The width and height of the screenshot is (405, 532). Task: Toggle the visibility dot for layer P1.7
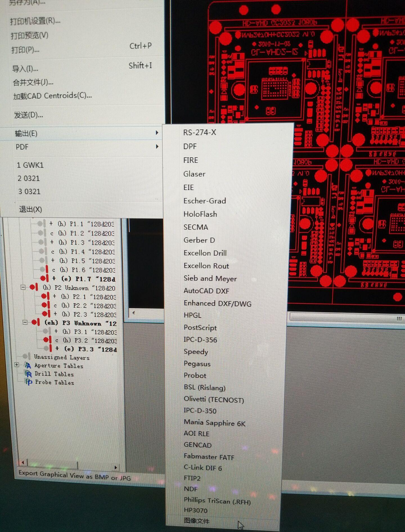43,279
